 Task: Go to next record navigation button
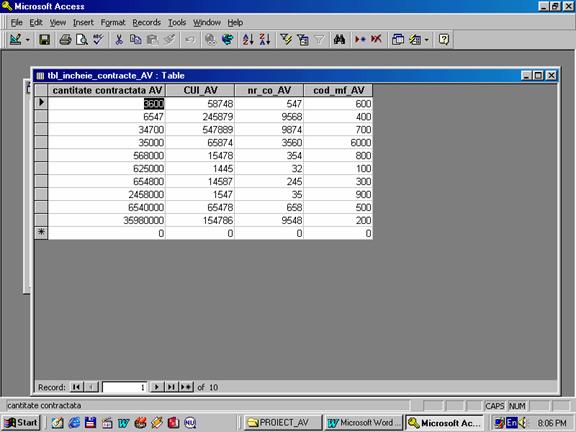[157, 387]
